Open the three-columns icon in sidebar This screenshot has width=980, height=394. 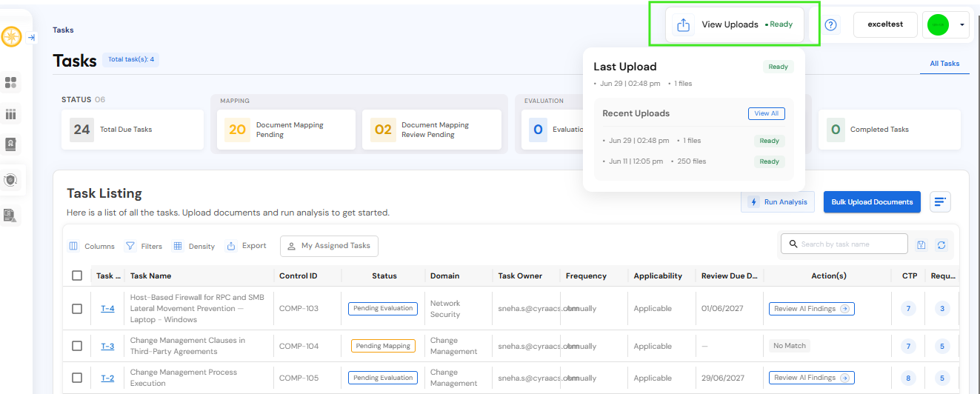pos(11,114)
